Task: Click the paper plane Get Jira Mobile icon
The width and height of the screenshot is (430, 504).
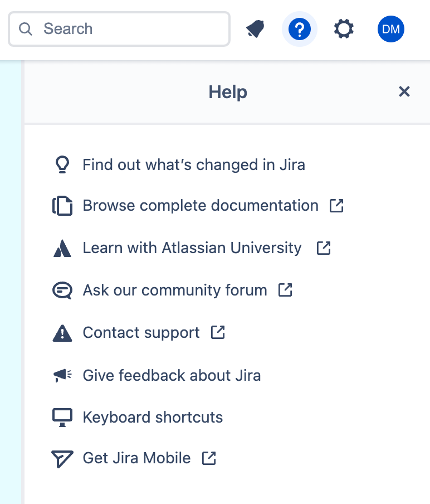Action: coord(62,459)
